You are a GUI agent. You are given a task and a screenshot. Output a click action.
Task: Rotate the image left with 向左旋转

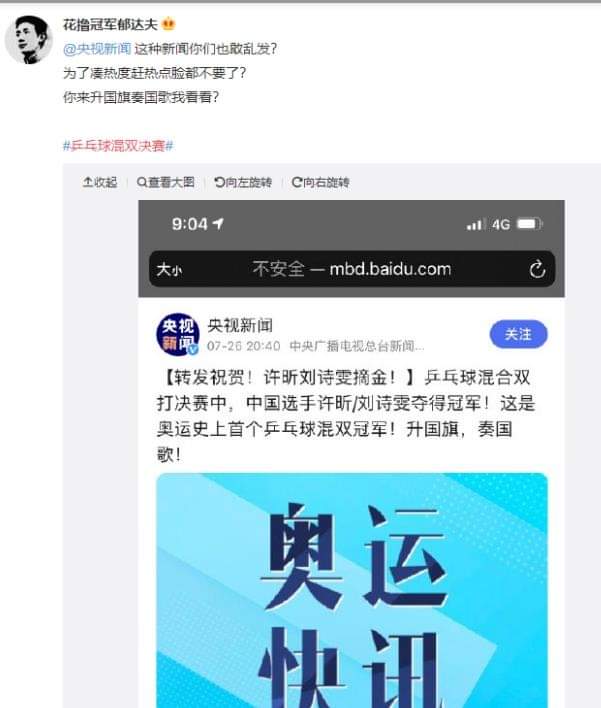(243, 182)
